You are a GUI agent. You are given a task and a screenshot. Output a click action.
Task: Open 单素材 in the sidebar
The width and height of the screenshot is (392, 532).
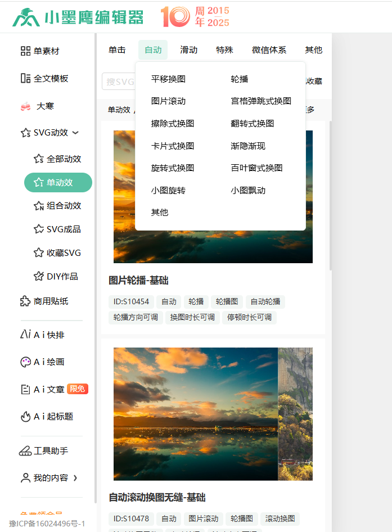click(x=47, y=51)
